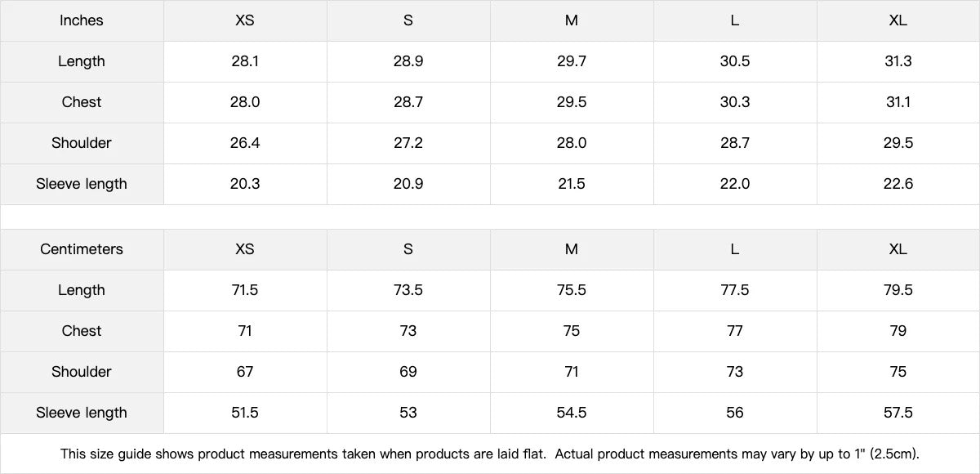980x474 pixels.
Task: Click the 51.5 sleeve length for XS
Action: click(245, 413)
